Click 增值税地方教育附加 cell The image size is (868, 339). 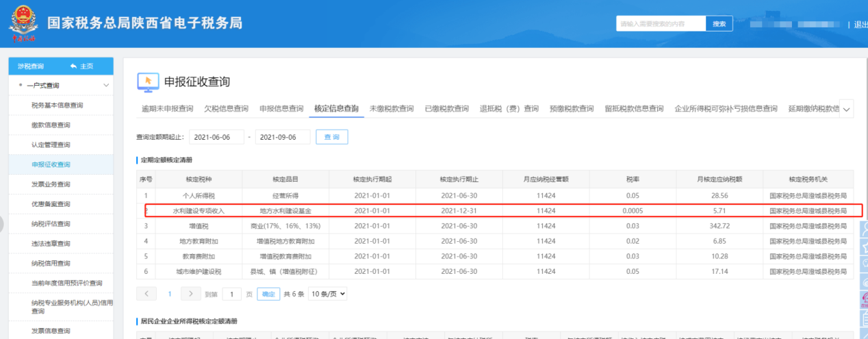click(285, 241)
